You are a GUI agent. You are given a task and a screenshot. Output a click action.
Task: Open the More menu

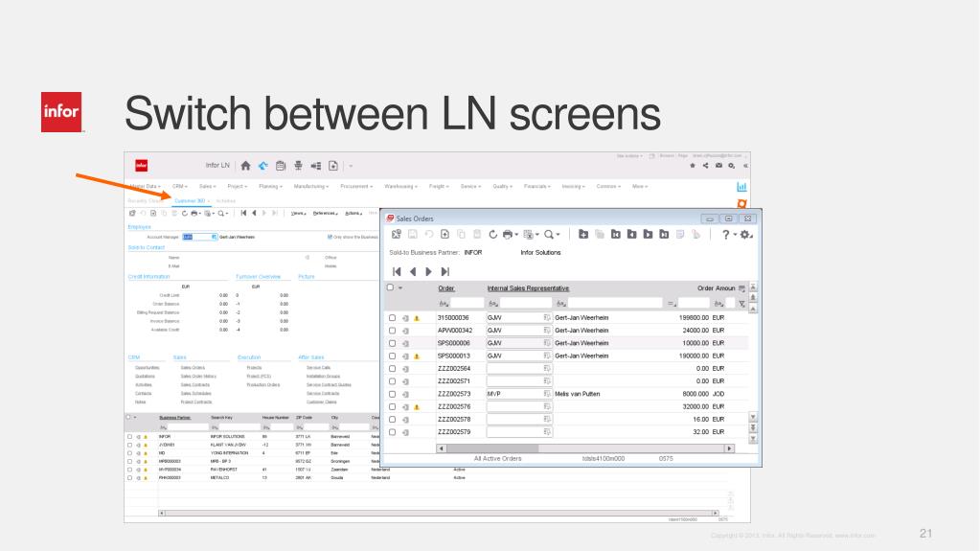640,186
